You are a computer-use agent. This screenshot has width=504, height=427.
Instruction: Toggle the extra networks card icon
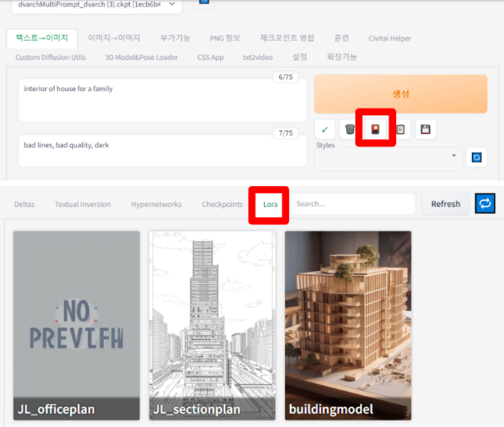375,129
